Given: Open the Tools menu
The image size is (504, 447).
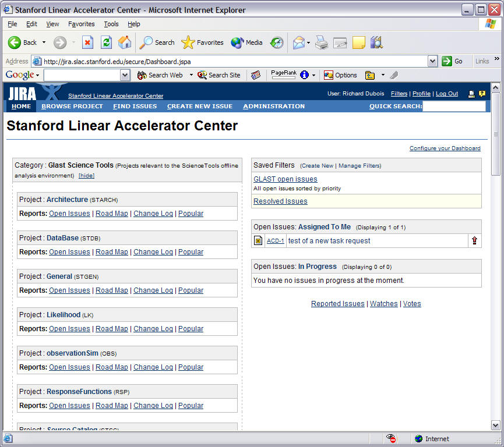Looking at the screenshot, I should click(111, 24).
